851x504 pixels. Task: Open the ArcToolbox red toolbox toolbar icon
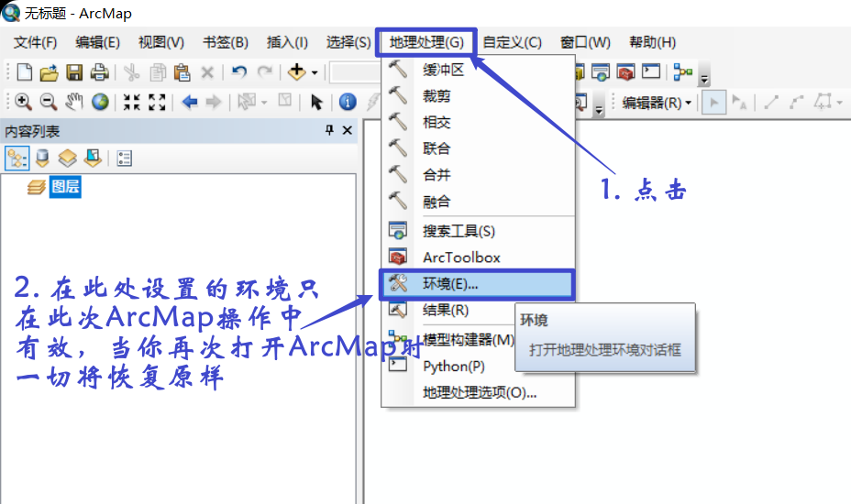coord(625,72)
